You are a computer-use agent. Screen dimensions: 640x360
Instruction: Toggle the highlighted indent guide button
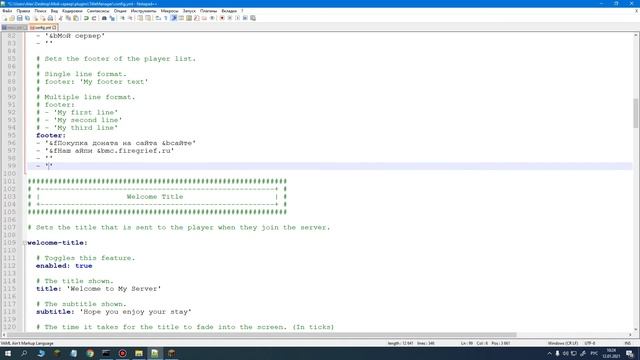pos(174,18)
